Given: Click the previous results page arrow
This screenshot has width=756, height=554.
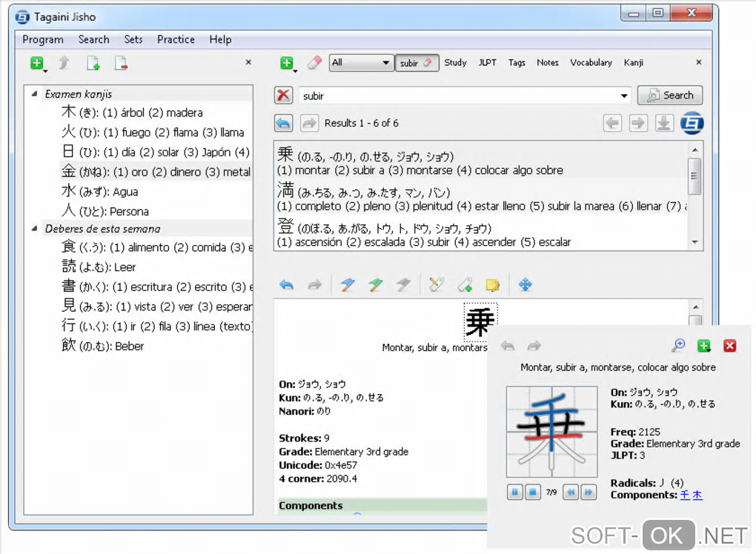Looking at the screenshot, I should (612, 124).
